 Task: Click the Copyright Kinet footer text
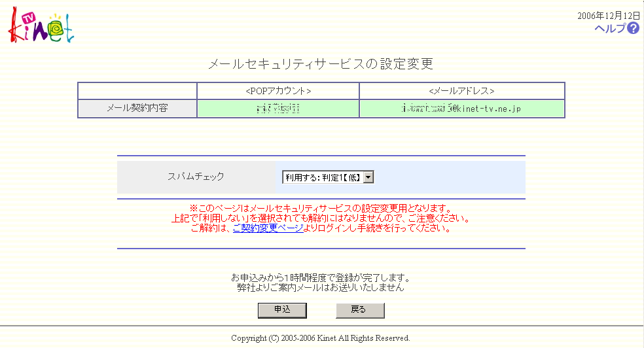tap(321, 338)
